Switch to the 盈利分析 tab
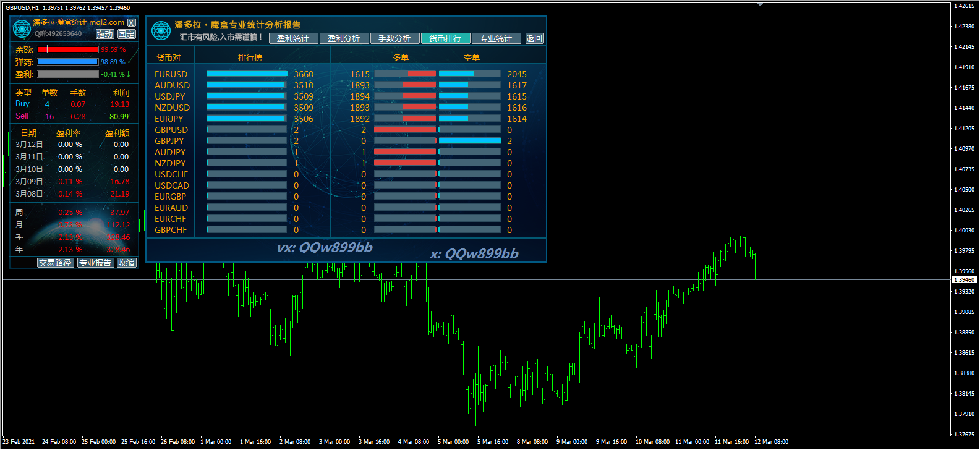This screenshot has height=450, width=980. coord(344,38)
